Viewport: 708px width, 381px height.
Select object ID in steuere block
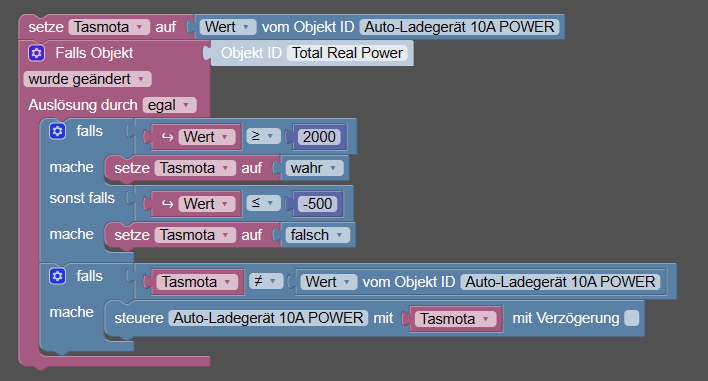(x=268, y=318)
